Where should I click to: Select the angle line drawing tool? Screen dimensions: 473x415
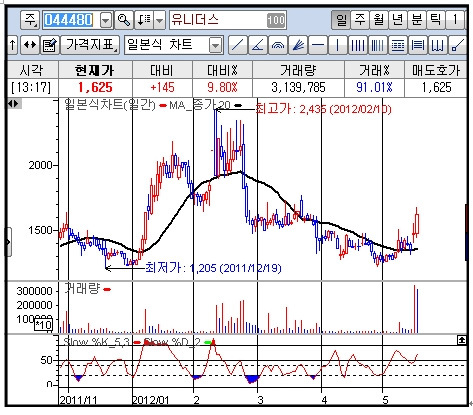click(x=258, y=45)
